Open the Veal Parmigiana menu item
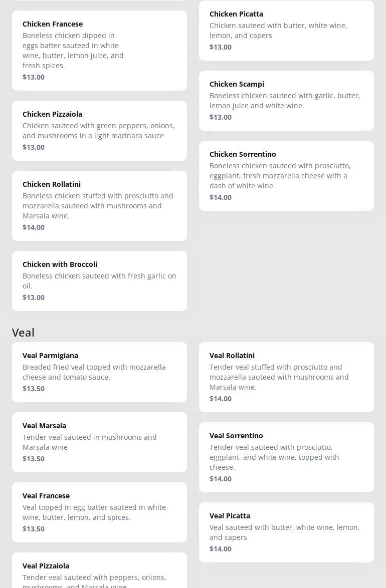Image resolution: width=386 pixels, height=588 pixels. coord(99,372)
